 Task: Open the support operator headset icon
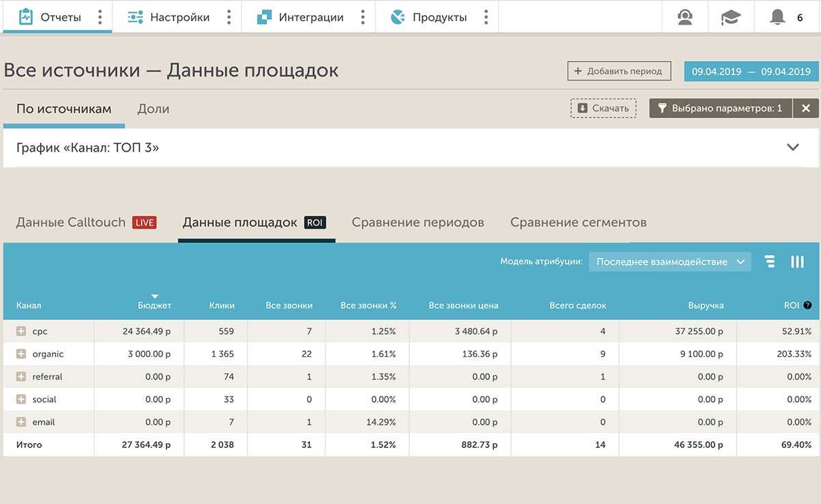point(685,17)
